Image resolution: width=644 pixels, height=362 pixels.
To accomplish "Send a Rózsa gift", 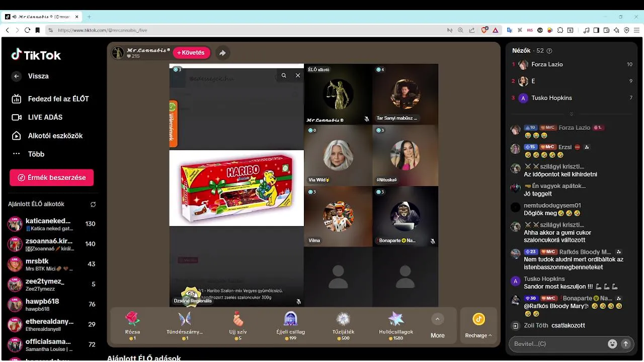I will click(132, 325).
